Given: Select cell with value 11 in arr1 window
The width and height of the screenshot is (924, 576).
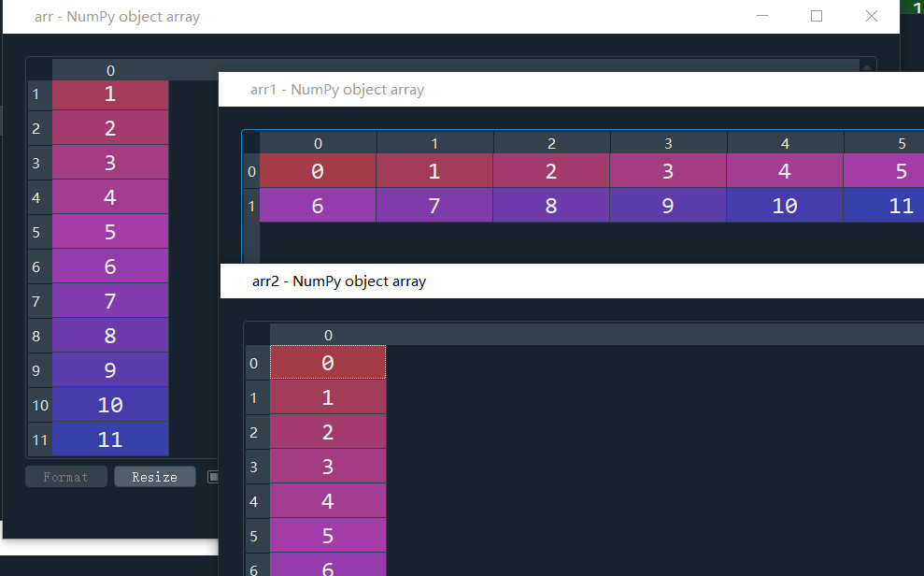Looking at the screenshot, I should (884, 206).
